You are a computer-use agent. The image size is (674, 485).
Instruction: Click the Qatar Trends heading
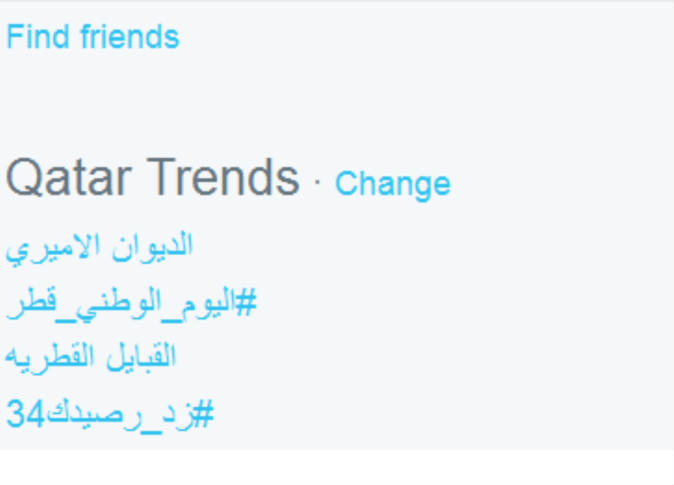tap(152, 178)
